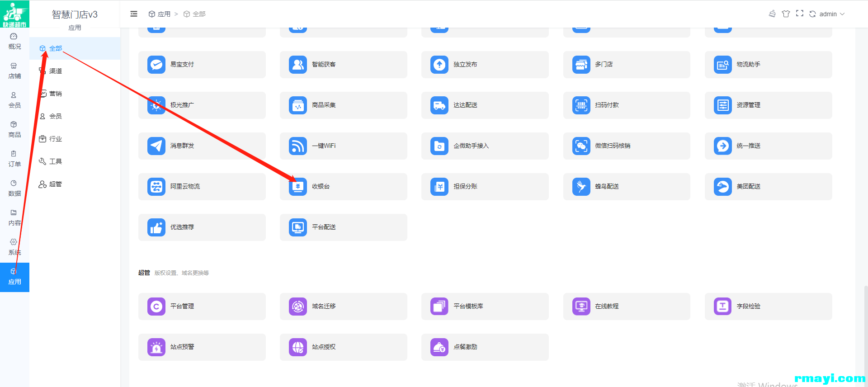The width and height of the screenshot is (868, 387).
Task: Click the 应用 breadcrumb link
Action: coord(160,14)
